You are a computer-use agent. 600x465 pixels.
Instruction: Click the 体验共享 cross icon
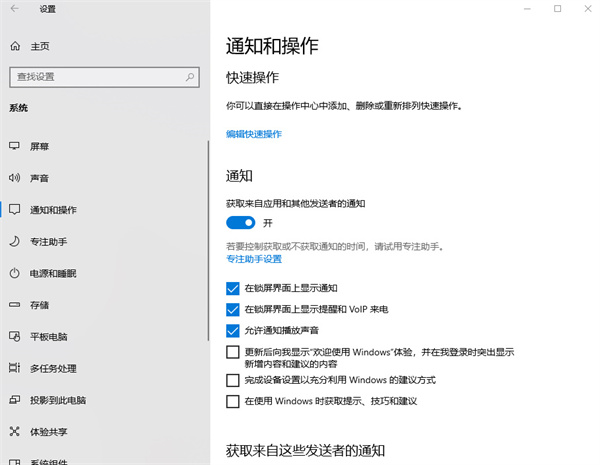coord(15,431)
